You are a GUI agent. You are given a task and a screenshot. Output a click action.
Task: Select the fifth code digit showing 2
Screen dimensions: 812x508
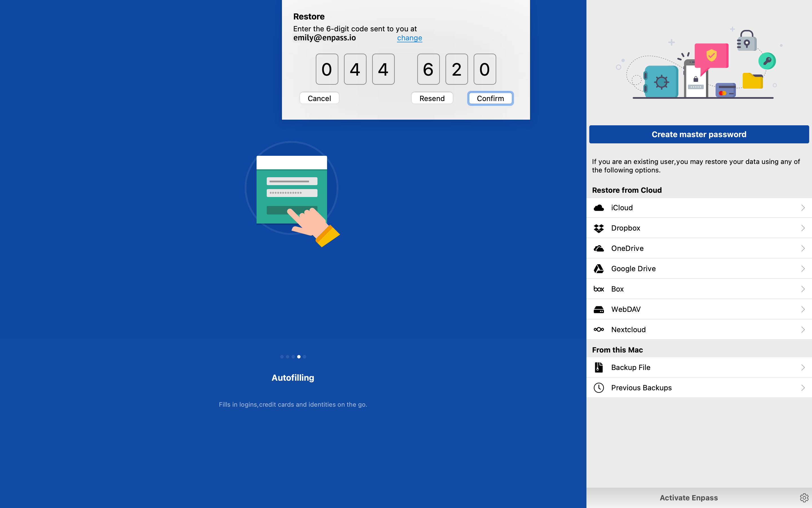456,69
